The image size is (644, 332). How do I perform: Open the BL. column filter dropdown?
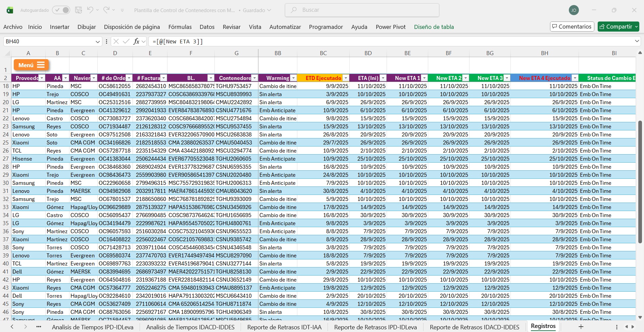coord(211,78)
